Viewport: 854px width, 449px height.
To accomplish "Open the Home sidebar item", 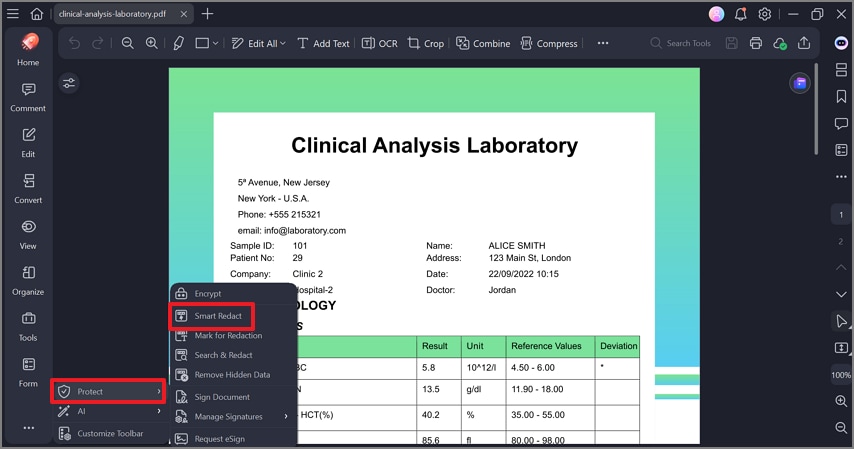I will click(x=28, y=49).
